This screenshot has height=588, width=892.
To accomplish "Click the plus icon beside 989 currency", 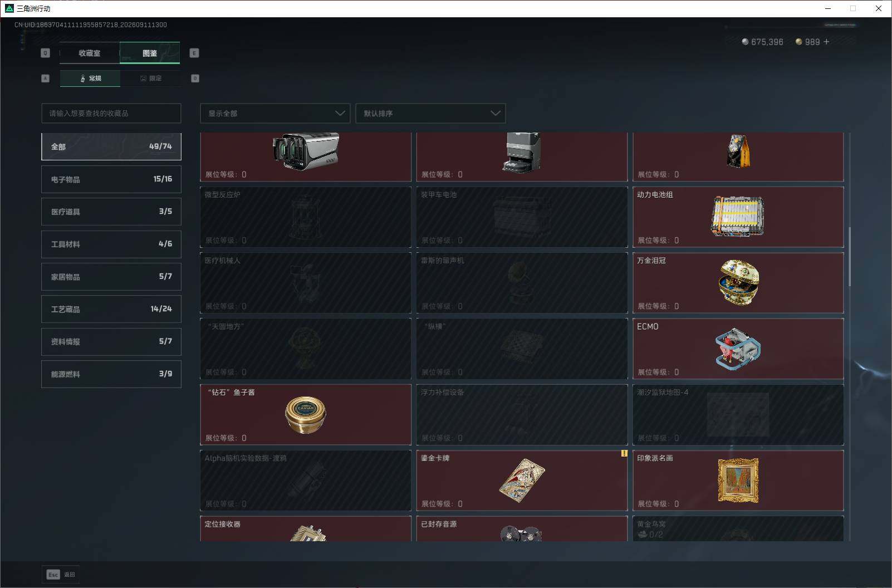I will pos(826,42).
